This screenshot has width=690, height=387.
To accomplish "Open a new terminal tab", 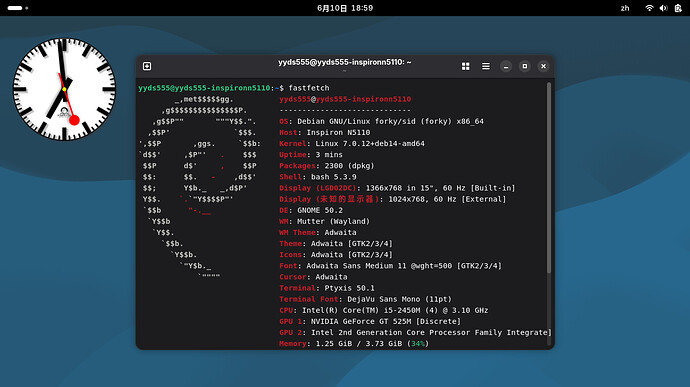I will (147, 66).
